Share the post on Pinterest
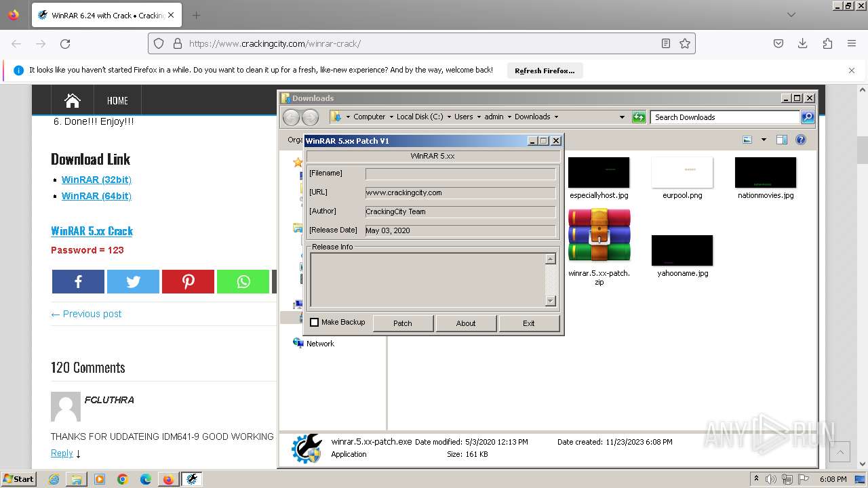Viewport: 868px width, 488px height. (x=188, y=281)
